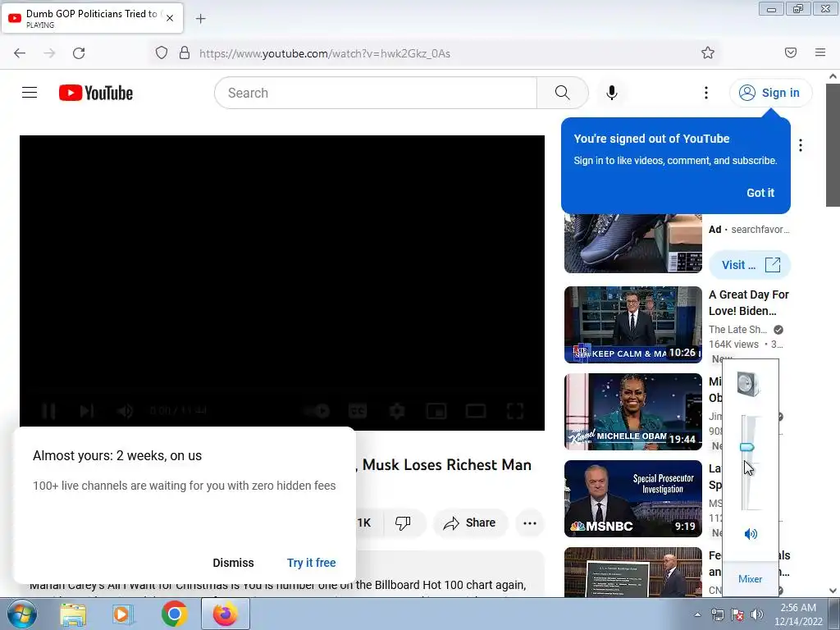Open A Great Day For Love video title
The height and width of the screenshot is (630, 840).
click(748, 303)
